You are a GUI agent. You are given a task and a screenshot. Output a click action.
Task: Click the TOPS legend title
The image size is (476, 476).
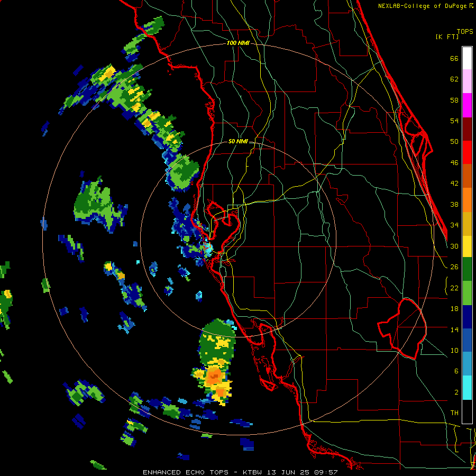pos(465,32)
